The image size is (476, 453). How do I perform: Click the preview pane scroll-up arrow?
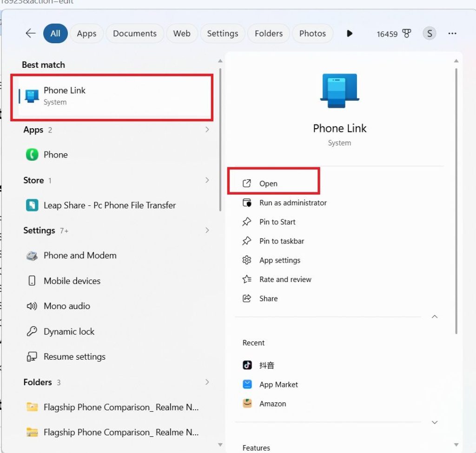pos(456,61)
